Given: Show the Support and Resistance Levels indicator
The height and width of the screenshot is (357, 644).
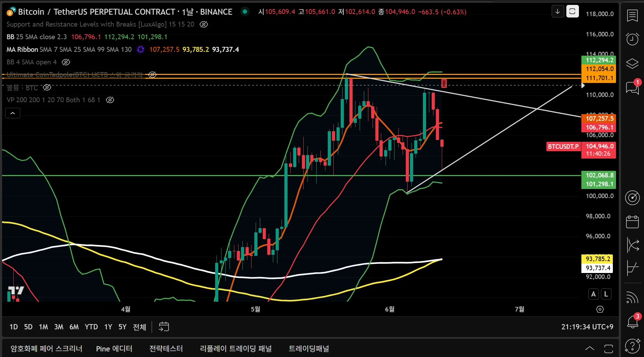Looking at the screenshot, I should click(204, 24).
